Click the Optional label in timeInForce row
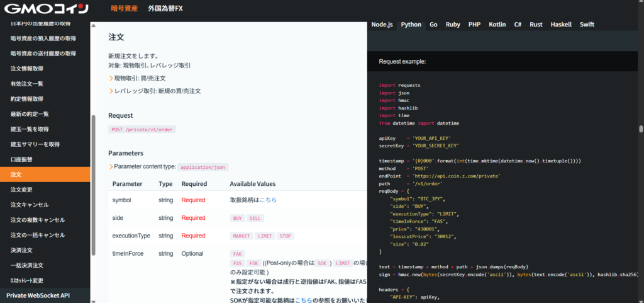Image resolution: width=644 pixels, height=303 pixels. click(x=192, y=254)
